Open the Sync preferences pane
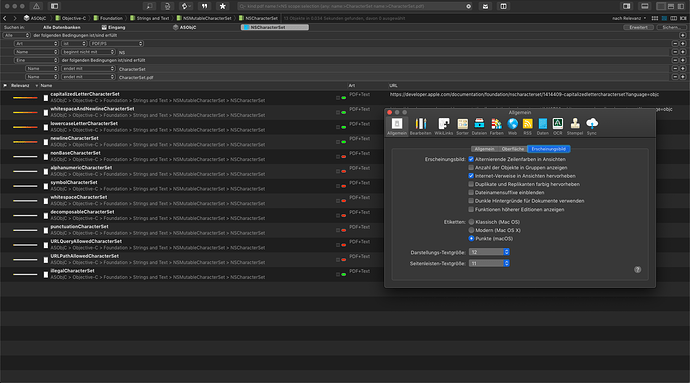Viewport: 690px width, 383px height. click(x=592, y=126)
